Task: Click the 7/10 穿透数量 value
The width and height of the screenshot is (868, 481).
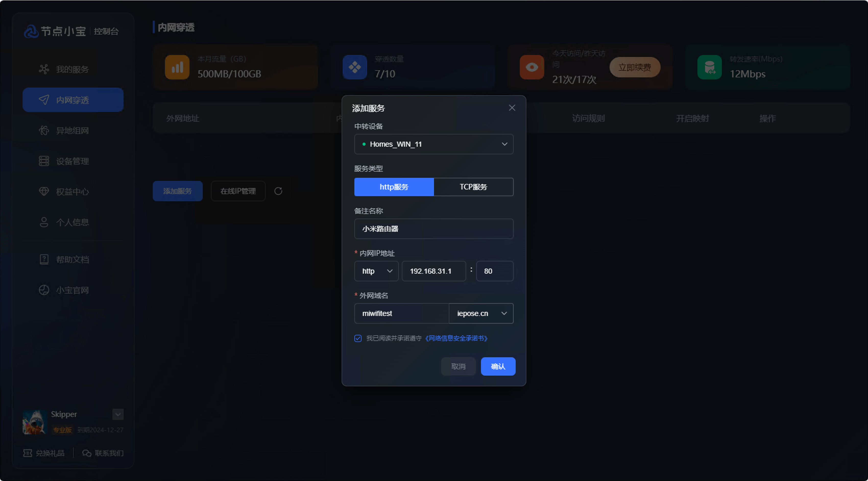Action: click(x=385, y=74)
